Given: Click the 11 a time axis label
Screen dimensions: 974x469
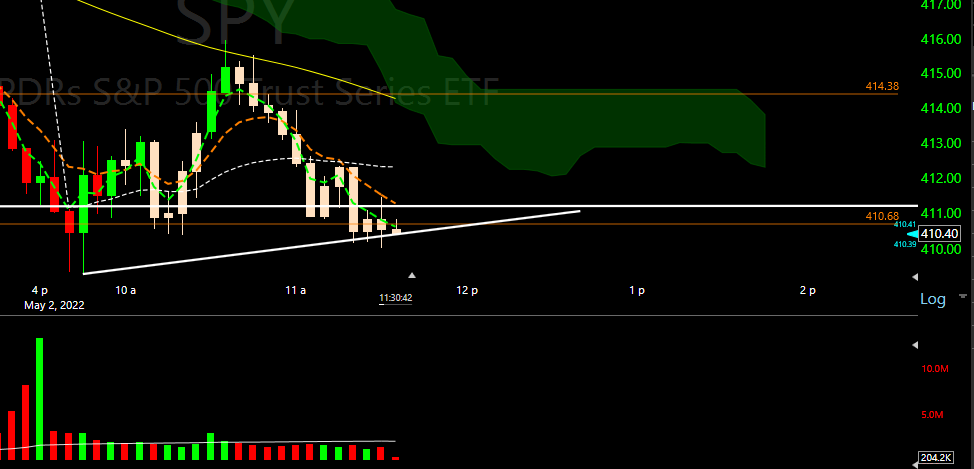Looking at the screenshot, I should point(295,290).
